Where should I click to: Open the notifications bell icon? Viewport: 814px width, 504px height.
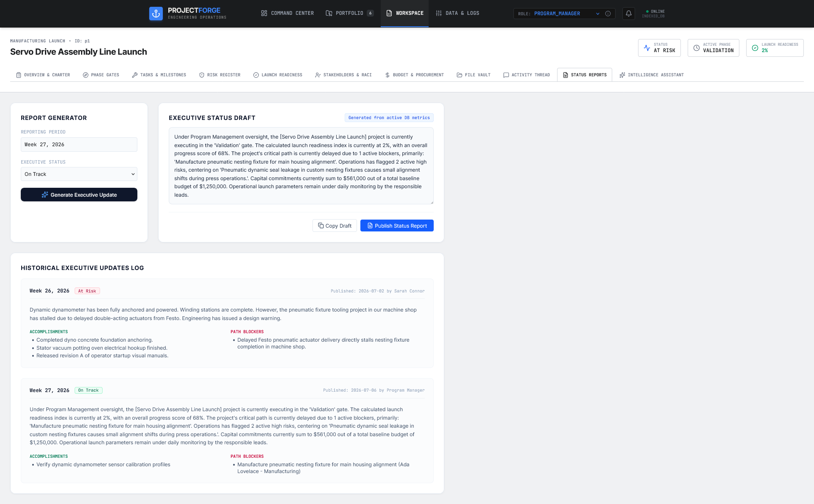(x=629, y=14)
